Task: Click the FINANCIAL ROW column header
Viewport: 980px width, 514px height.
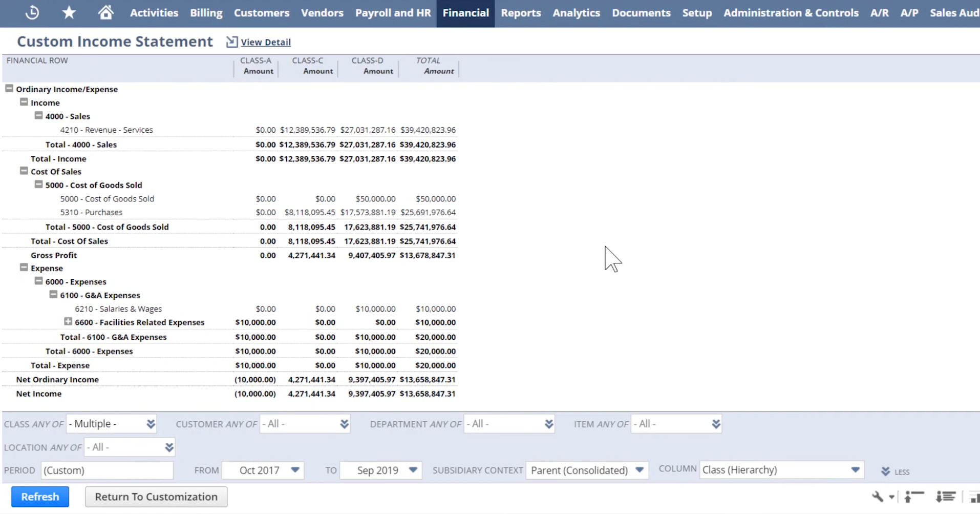Action: tap(37, 60)
